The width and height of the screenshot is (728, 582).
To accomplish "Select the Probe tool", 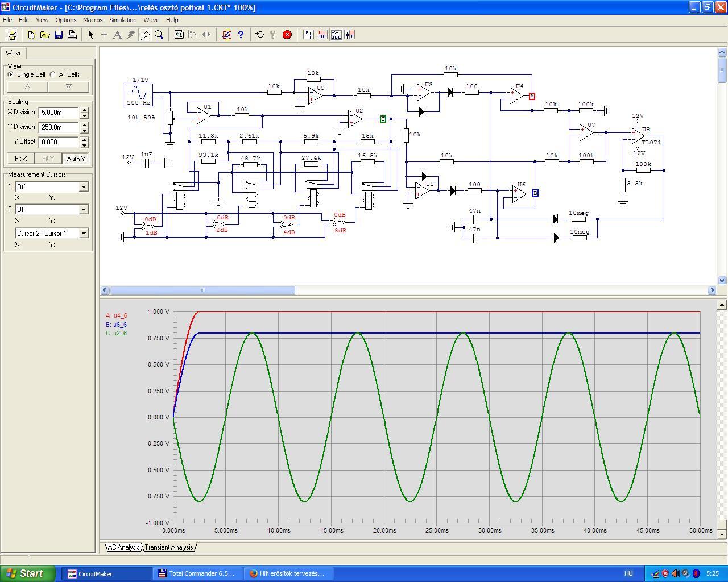I will click(145, 35).
